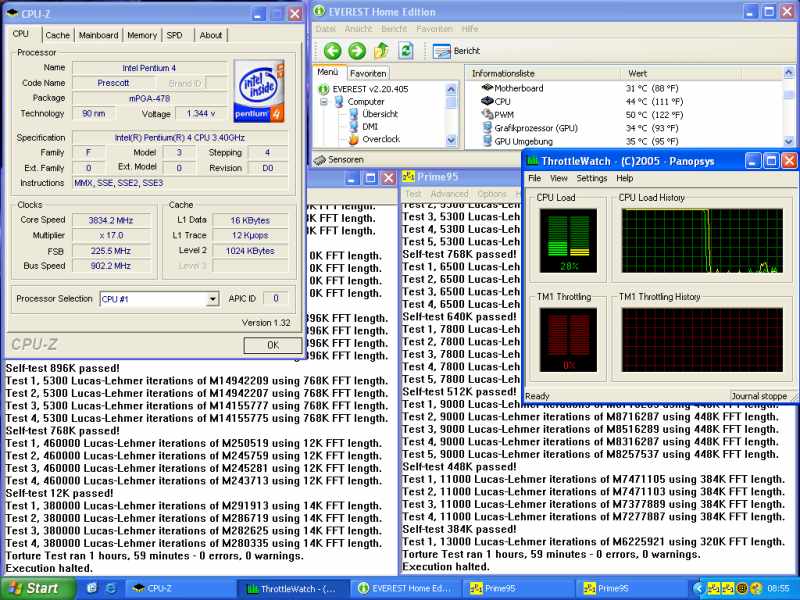This screenshot has width=800, height=600.
Task: Open the Bericht report icon in EVEREST
Action: (x=441, y=51)
